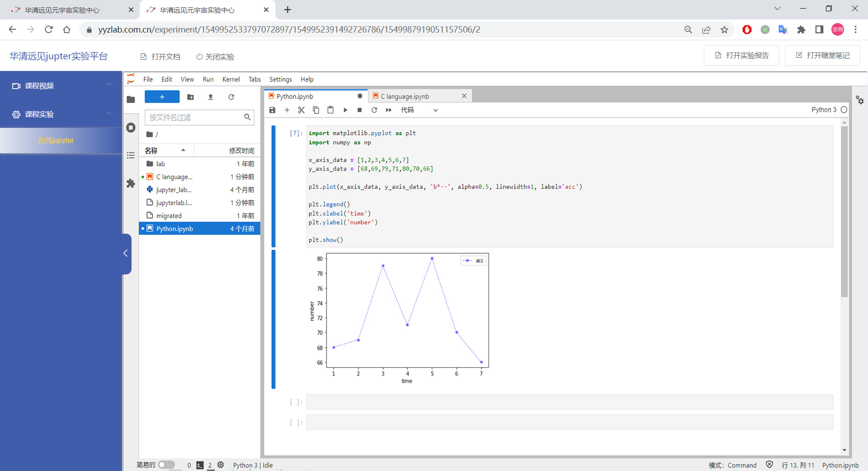The height and width of the screenshot is (471, 868).
Task: Run the selected cell with play icon
Action: (x=345, y=110)
